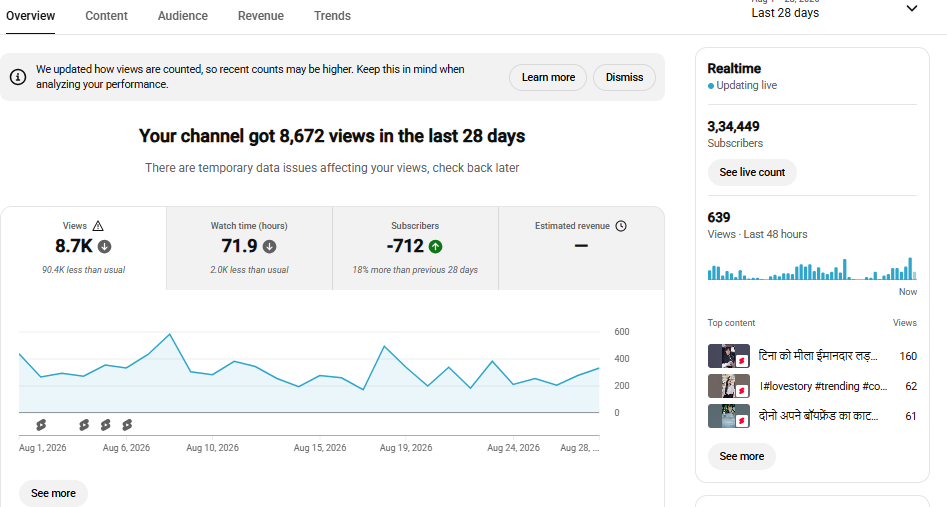Click the down arrow icon next to 71.9
Screen dimensions: 947x507
coord(269,247)
